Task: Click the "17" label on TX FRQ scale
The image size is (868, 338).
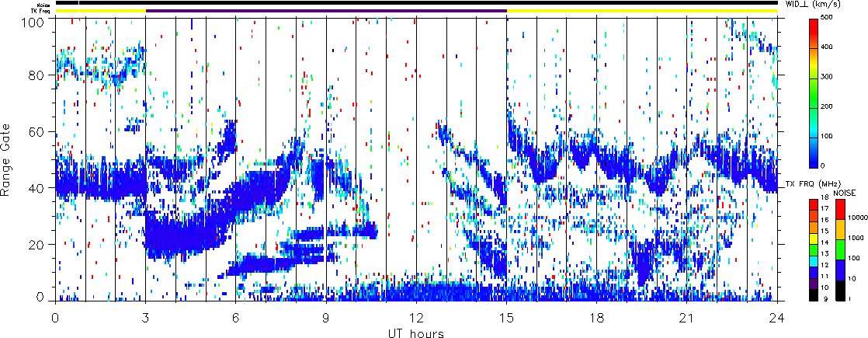Action: (825, 208)
